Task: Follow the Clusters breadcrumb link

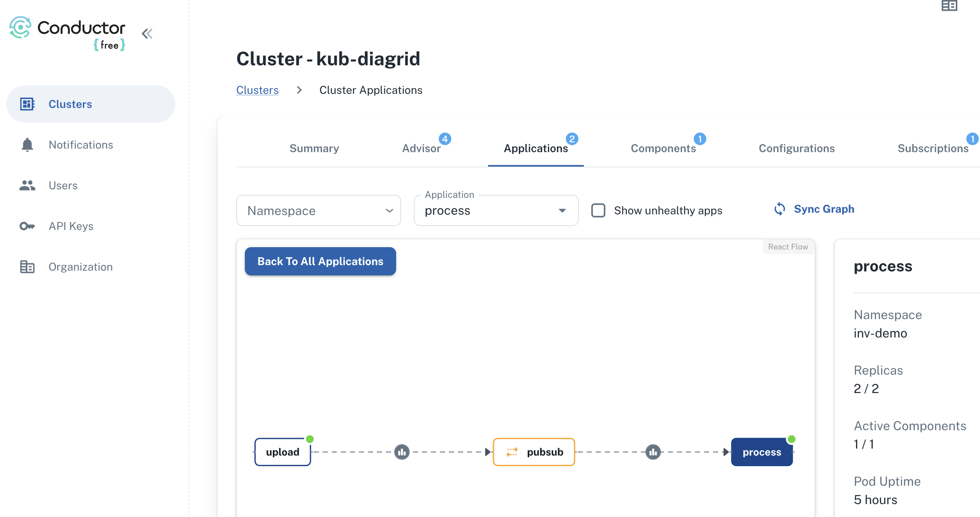Action: click(257, 90)
